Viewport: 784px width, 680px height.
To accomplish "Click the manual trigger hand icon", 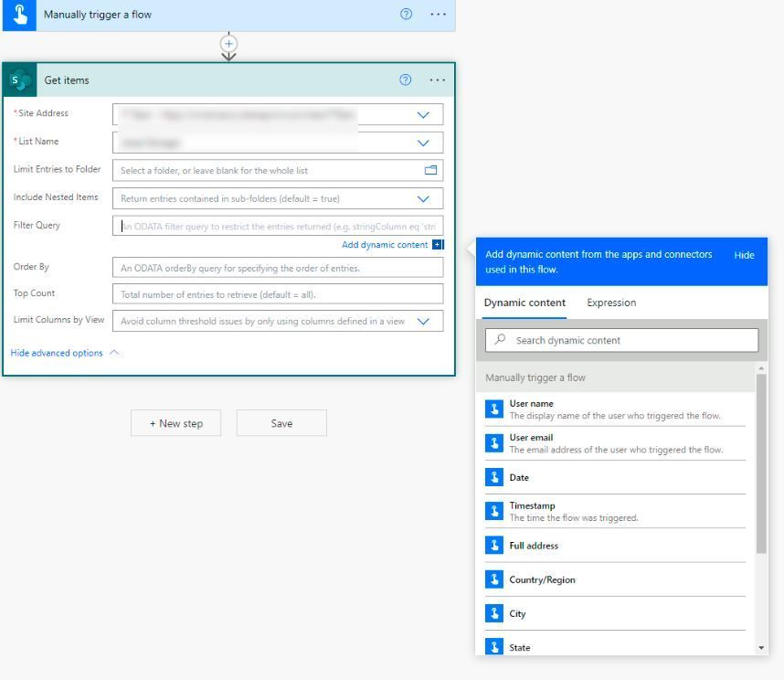I will (19, 15).
